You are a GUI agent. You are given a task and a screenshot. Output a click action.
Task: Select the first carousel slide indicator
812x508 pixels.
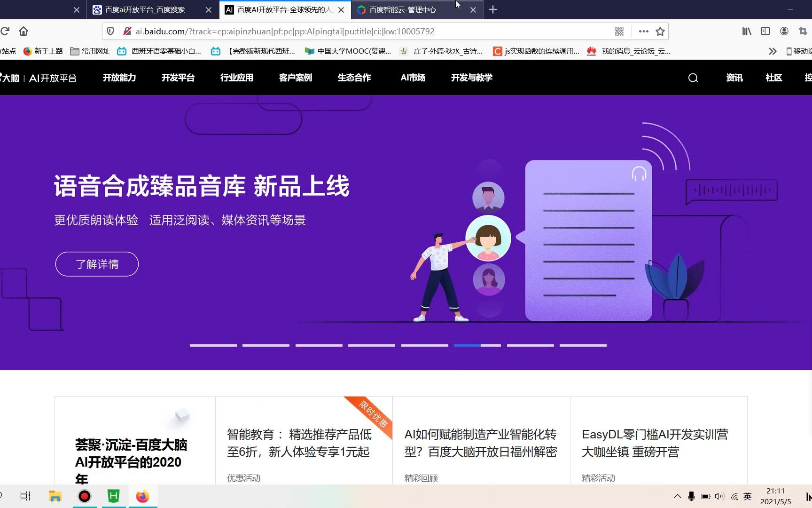(213, 345)
